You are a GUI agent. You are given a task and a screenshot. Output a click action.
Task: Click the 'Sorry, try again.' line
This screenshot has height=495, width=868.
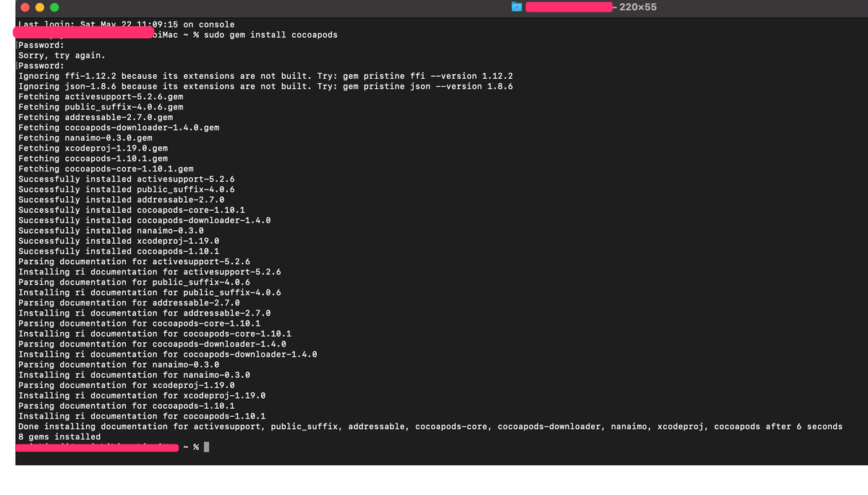(x=62, y=55)
